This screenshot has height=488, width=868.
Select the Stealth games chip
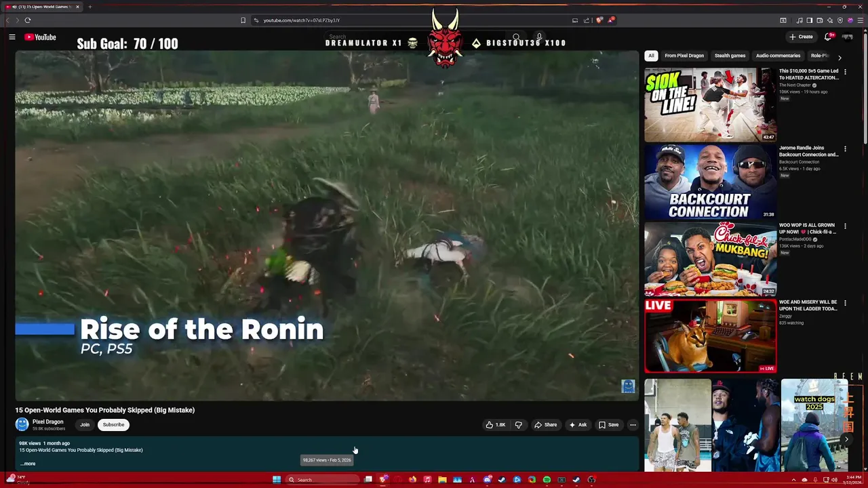pos(730,56)
